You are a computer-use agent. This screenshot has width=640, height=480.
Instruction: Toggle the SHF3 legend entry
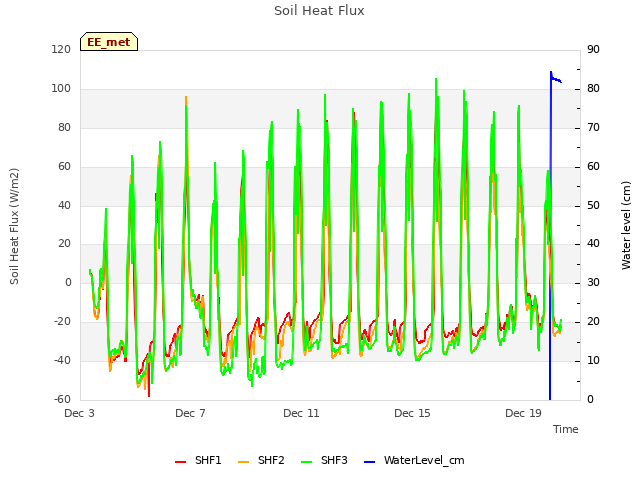(324, 460)
